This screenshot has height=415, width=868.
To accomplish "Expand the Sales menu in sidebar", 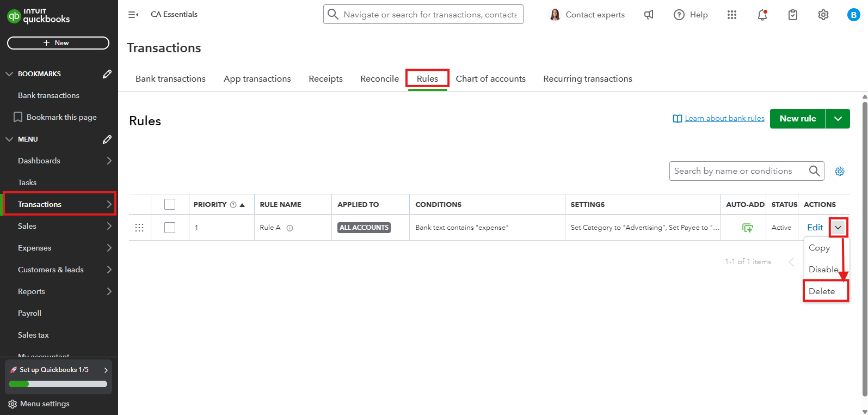I will click(x=109, y=226).
